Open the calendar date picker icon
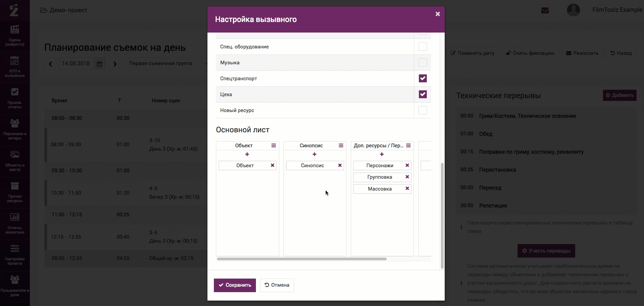The image size is (644, 306). pos(99,64)
